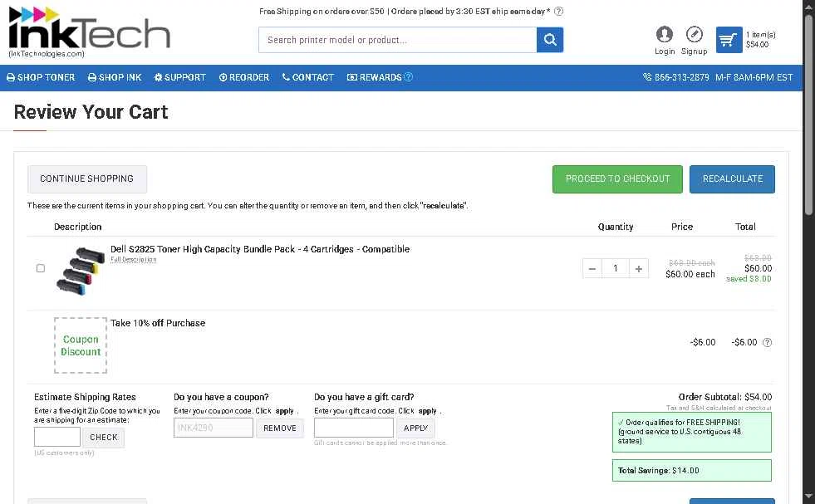The height and width of the screenshot is (504, 815).
Task: Click the Check shipping estimate button
Action: 104,437
